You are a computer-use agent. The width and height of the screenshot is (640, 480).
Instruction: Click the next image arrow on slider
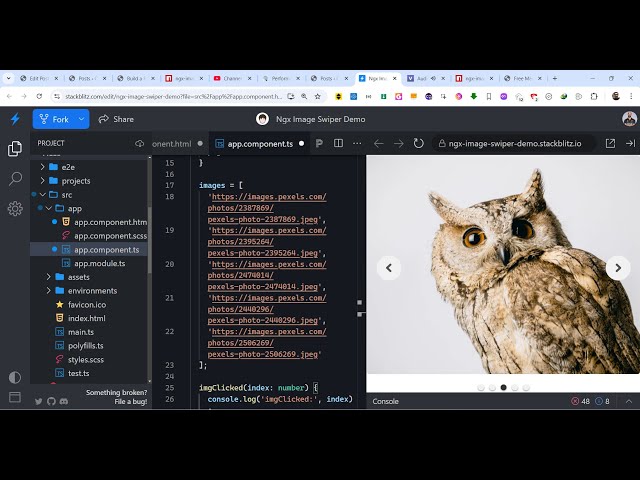pos(618,267)
